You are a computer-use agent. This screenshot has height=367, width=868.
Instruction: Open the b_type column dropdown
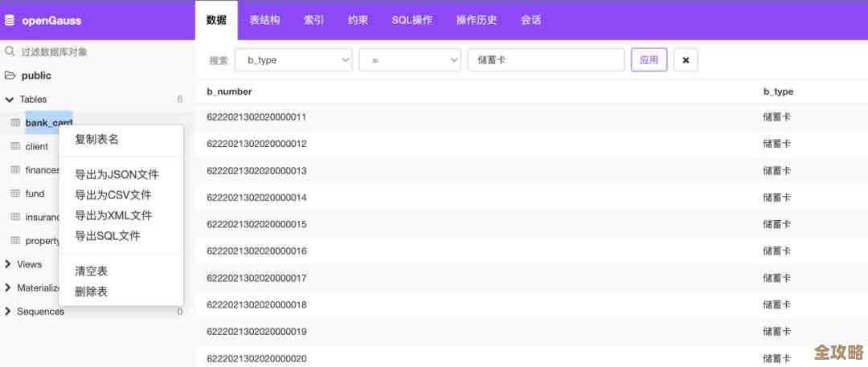(x=293, y=59)
